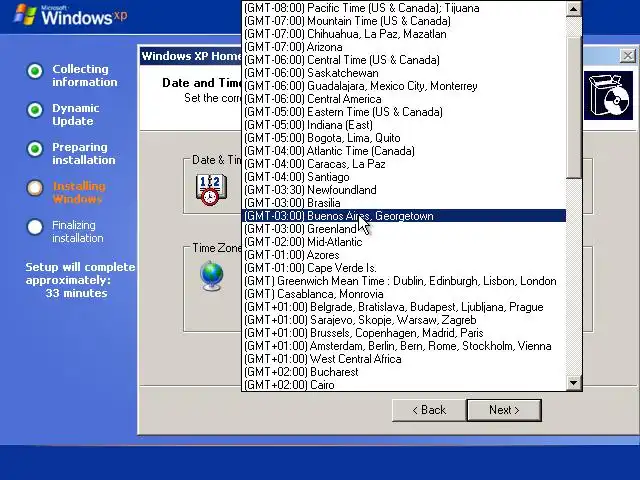Choose Amsterdam, Berlin, Bern, Rome, Stockholm, Vienna
The width and height of the screenshot is (640, 480).
(404, 346)
